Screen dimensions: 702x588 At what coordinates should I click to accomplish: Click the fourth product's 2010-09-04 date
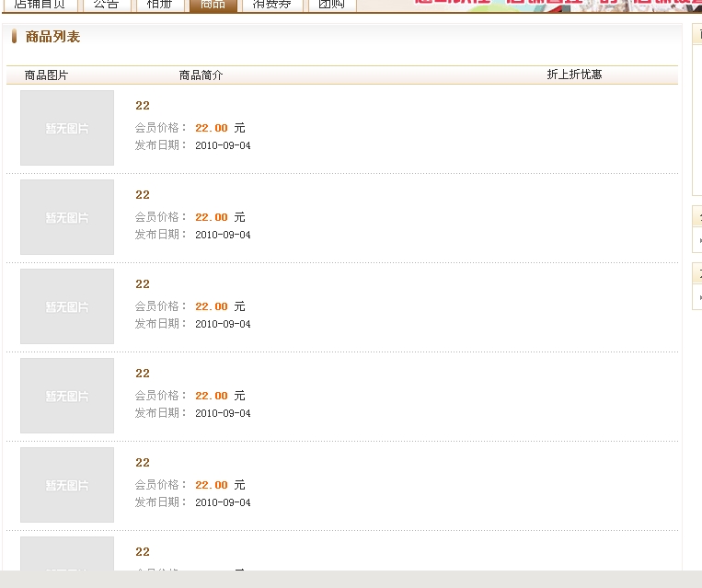[x=223, y=413]
